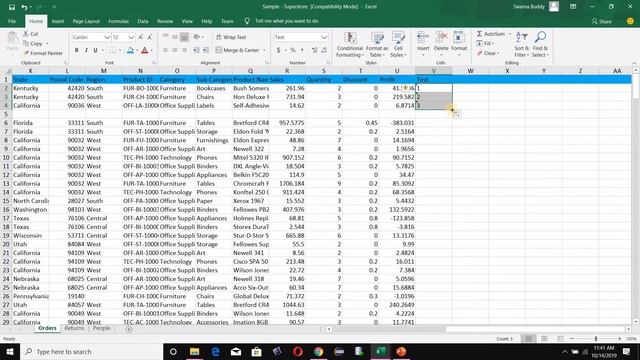Click Sort & Filter icon
Image resolution: width=640 pixels, height=360 pixels.
click(x=521, y=37)
